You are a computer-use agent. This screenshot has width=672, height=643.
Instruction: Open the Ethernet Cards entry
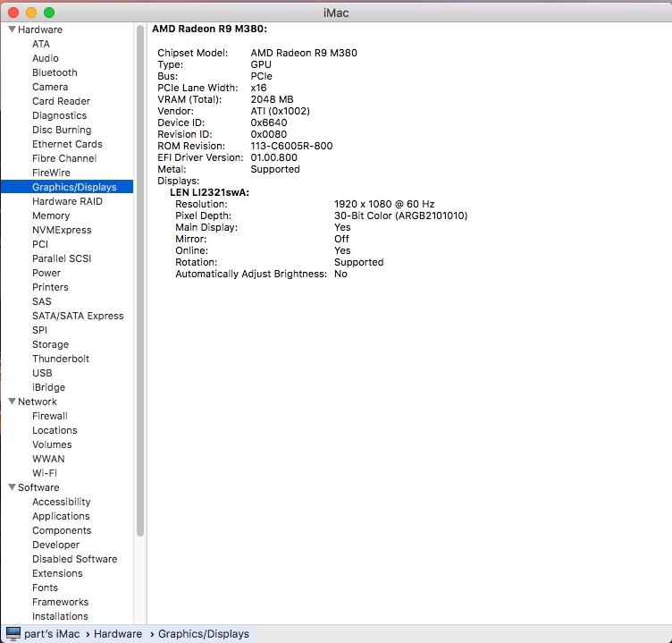67,144
